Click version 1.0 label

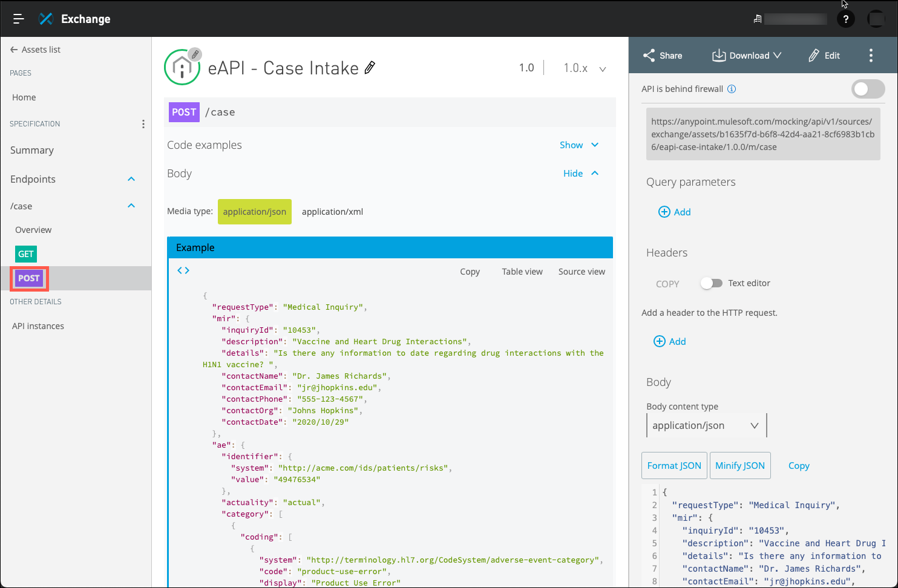(526, 68)
